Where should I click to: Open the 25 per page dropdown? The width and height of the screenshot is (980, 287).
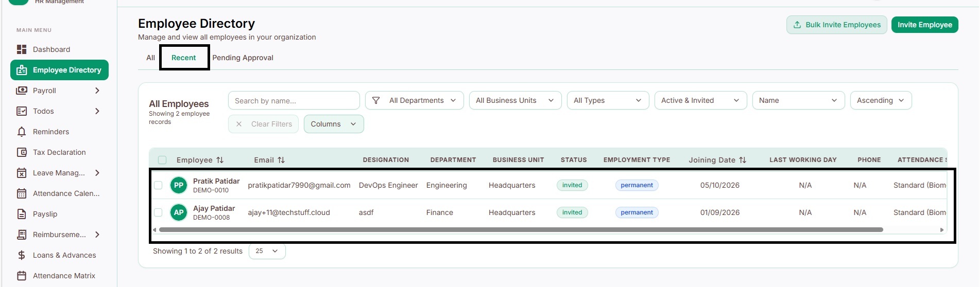tap(267, 251)
